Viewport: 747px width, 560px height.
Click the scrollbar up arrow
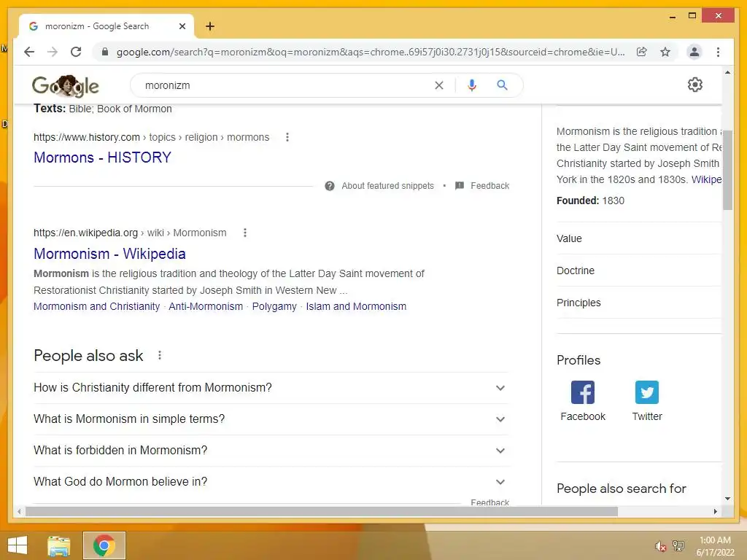[727, 72]
